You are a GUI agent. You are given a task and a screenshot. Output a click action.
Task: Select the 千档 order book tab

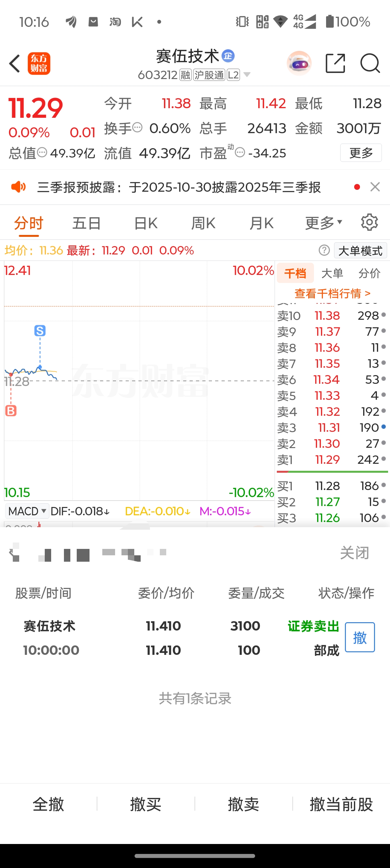point(295,273)
